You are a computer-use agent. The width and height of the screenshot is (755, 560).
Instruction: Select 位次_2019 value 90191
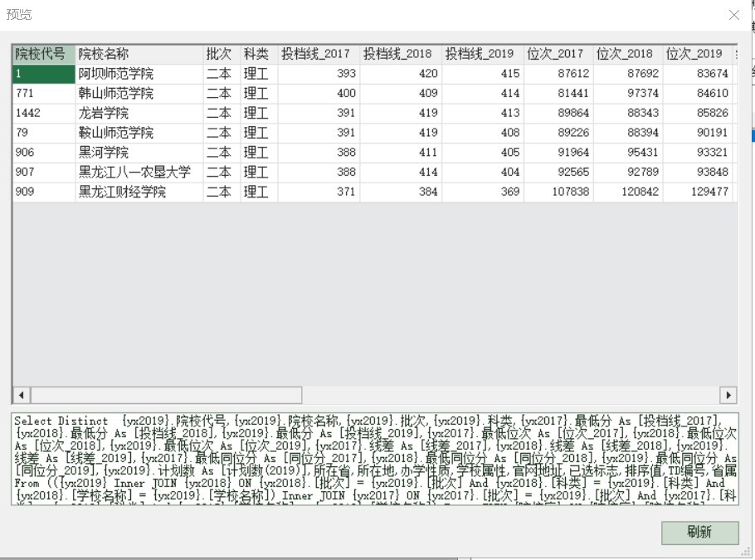pyautogui.click(x=697, y=133)
